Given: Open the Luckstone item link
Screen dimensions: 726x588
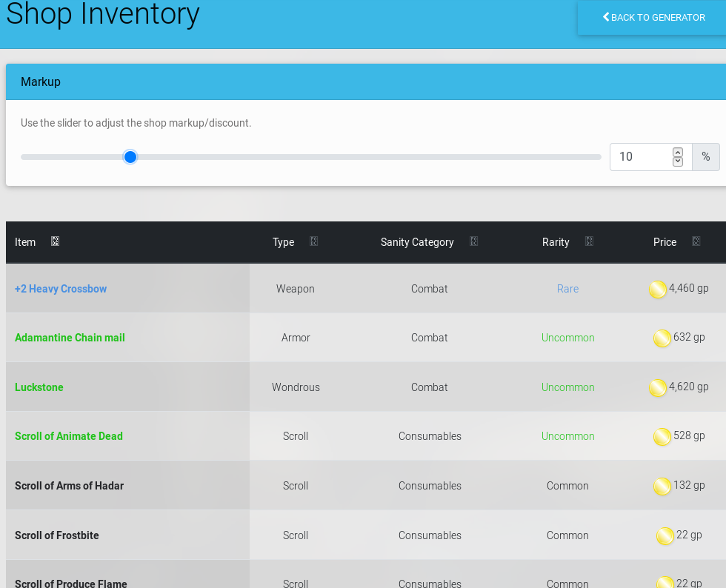Looking at the screenshot, I should point(39,387).
